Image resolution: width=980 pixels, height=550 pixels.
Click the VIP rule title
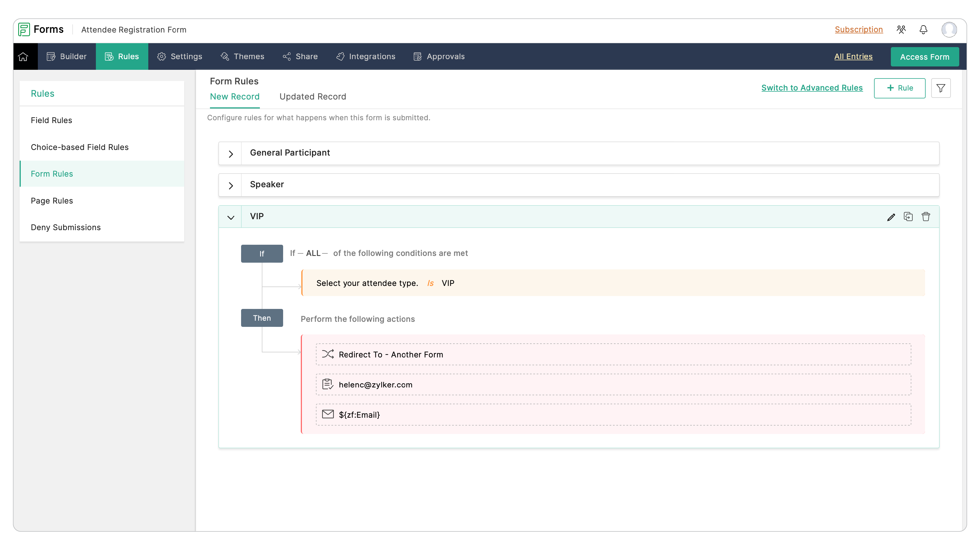coord(257,216)
